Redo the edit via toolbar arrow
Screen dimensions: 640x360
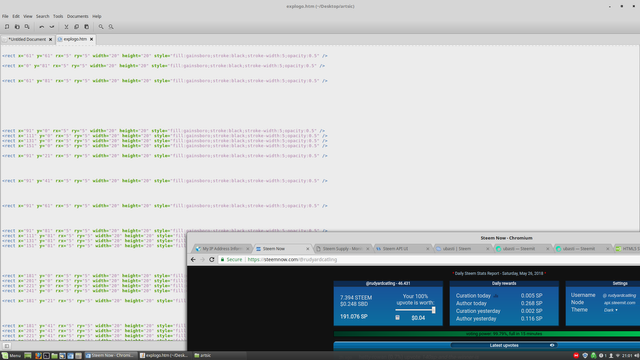point(52,27)
